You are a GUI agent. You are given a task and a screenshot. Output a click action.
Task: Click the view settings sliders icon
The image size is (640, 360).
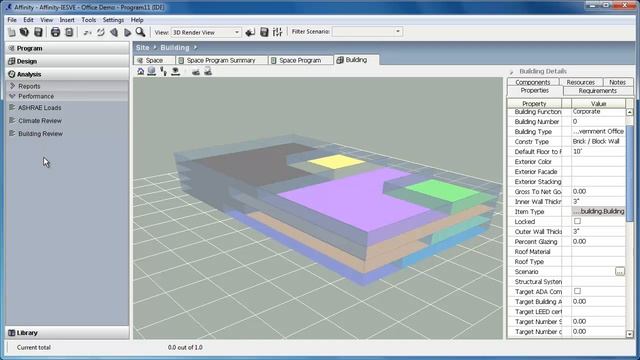(x=278, y=32)
